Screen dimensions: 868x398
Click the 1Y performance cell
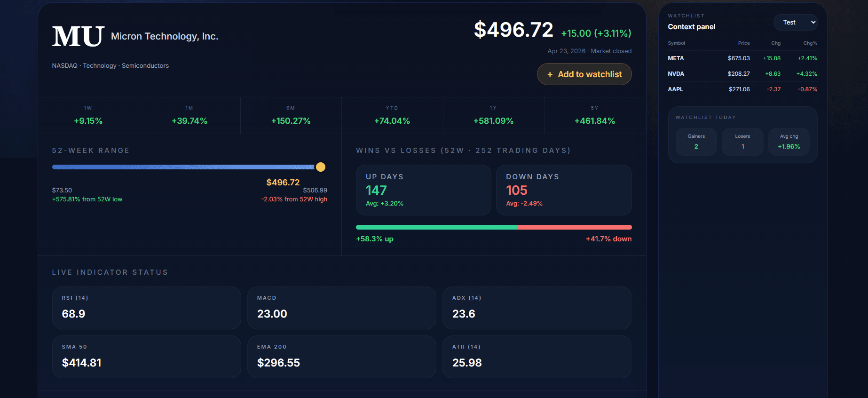[493, 116]
